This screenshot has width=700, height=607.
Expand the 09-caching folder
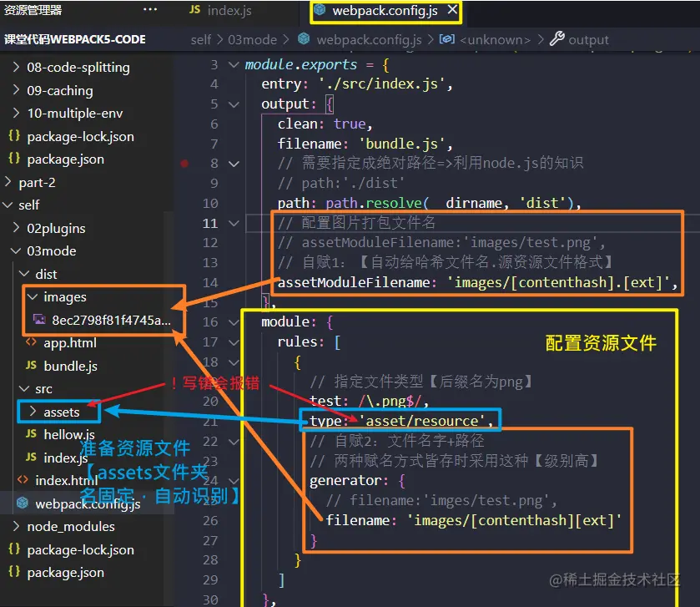coord(60,91)
